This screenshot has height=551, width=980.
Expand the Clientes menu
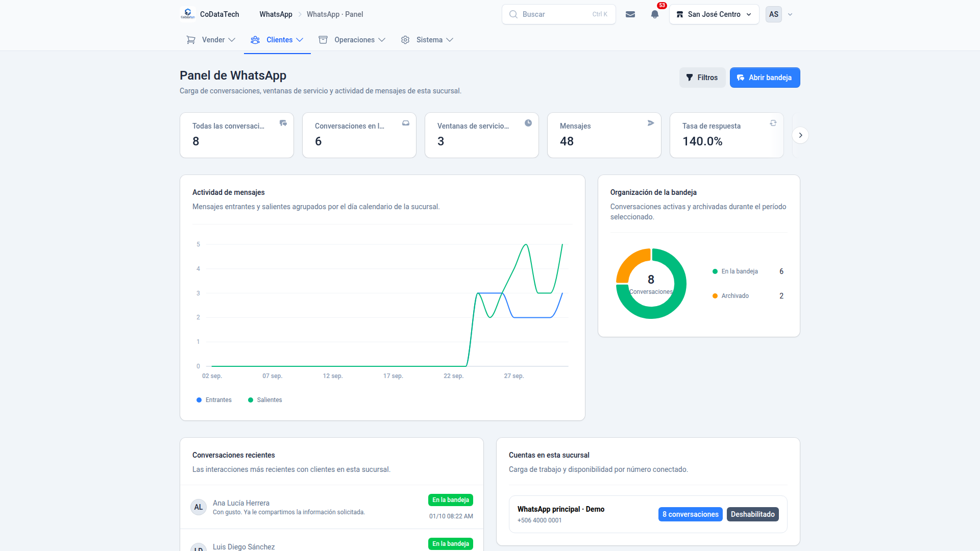pos(277,40)
